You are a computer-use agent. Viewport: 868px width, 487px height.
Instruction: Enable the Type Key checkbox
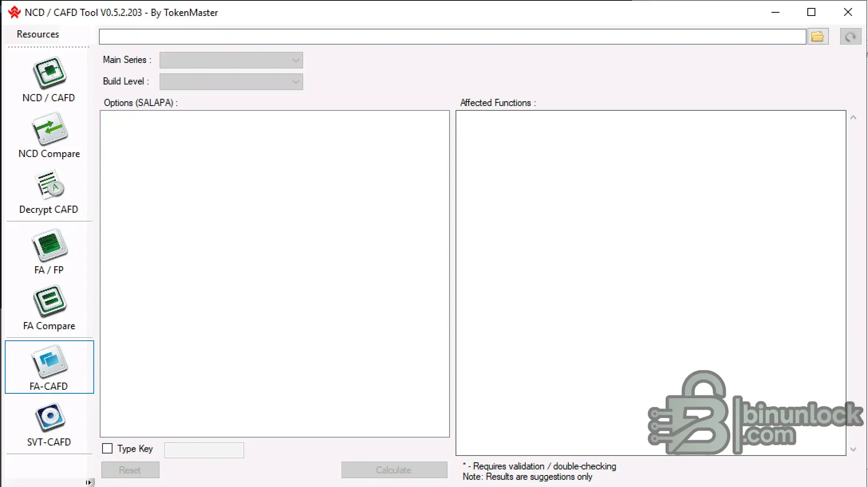[107, 449]
